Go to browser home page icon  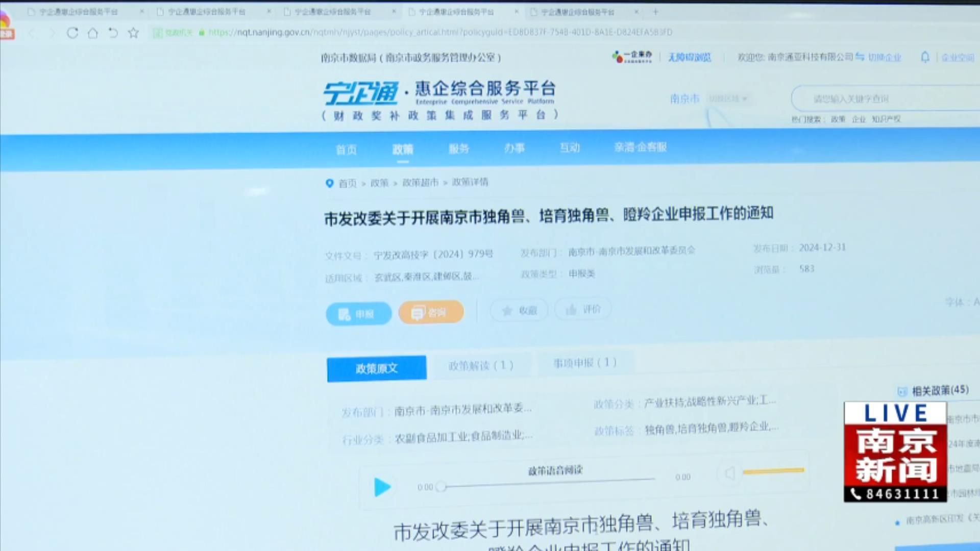pos(93,33)
